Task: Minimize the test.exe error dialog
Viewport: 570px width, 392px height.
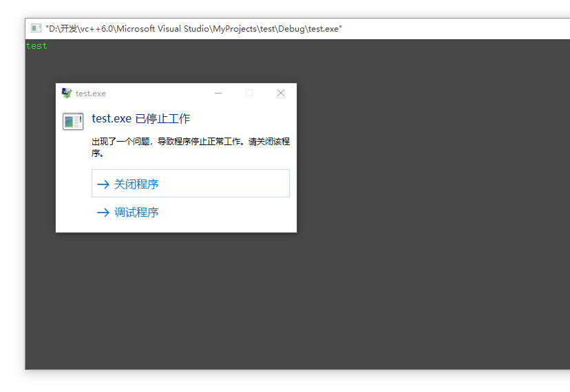Action: pyautogui.click(x=218, y=93)
